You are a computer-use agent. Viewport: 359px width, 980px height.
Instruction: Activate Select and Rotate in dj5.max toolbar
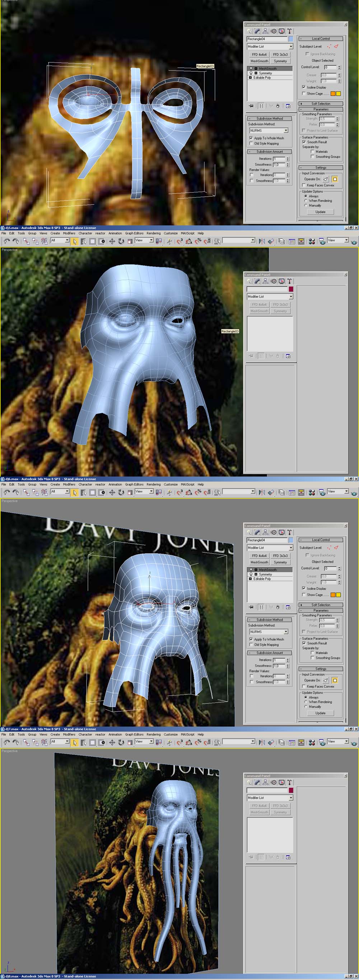click(x=121, y=241)
